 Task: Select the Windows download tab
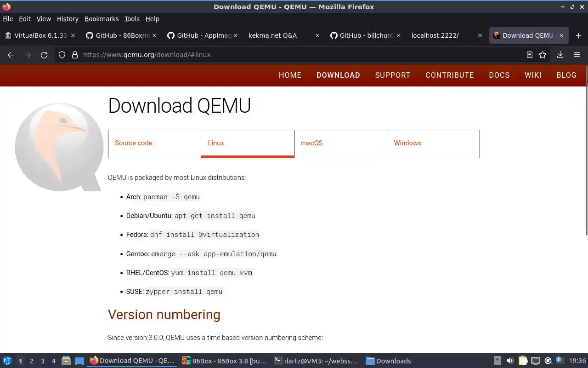click(433, 144)
